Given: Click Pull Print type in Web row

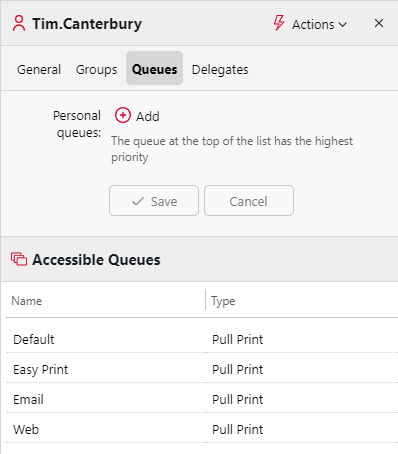Looking at the screenshot, I should pos(237,429).
